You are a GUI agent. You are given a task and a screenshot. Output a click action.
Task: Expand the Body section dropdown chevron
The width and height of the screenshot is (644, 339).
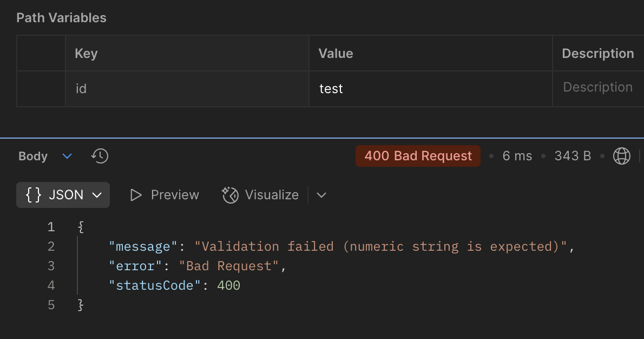67,156
